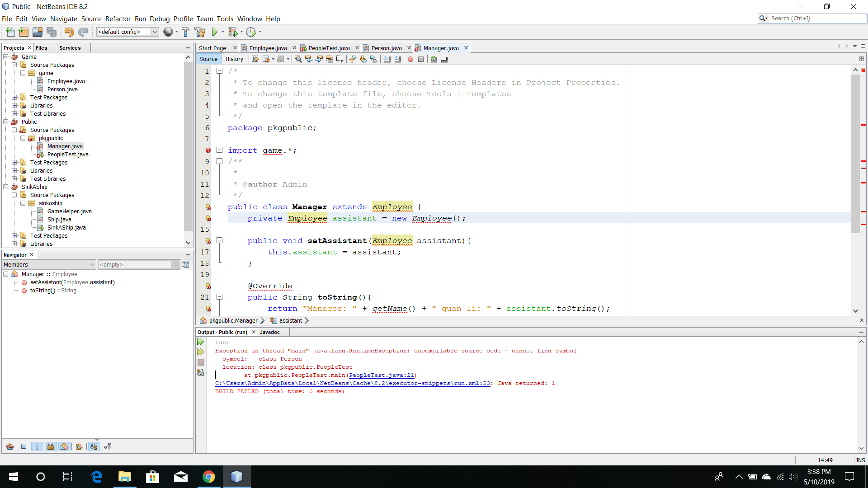This screenshot has width=868, height=488.
Task: Click the Profile Project clock icon
Action: (251, 32)
